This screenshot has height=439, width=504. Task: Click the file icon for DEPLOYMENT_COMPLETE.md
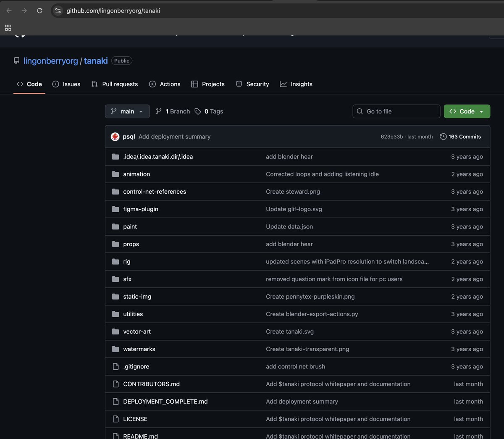[x=115, y=402]
